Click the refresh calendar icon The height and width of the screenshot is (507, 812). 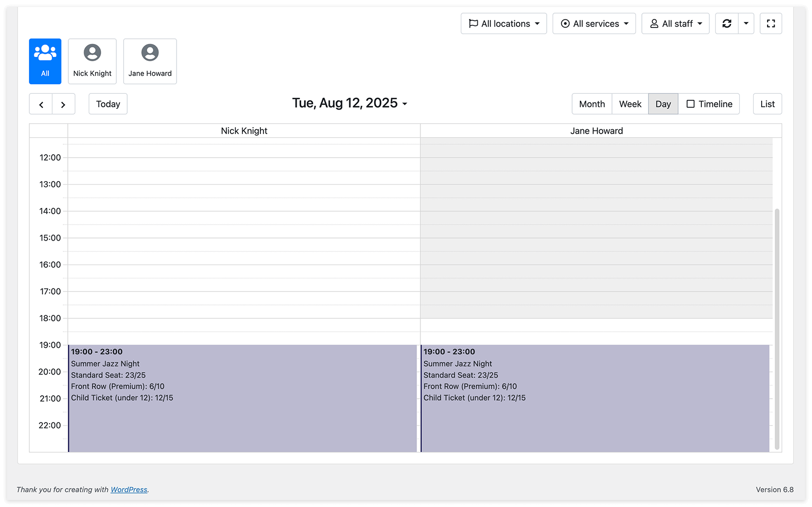pos(727,23)
